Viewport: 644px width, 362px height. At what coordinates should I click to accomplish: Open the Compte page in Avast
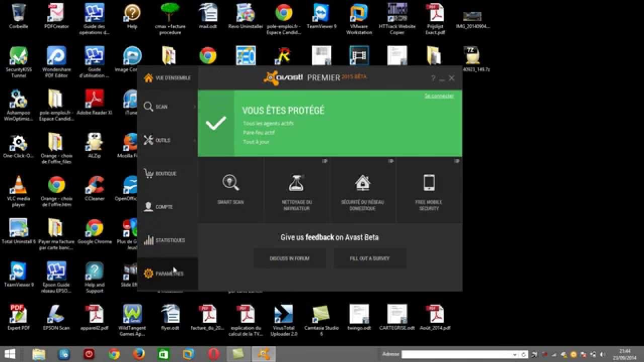point(168,207)
